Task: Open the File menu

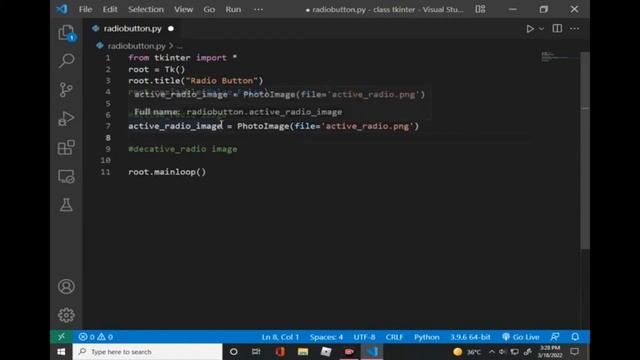Action: pyautogui.click(x=85, y=9)
